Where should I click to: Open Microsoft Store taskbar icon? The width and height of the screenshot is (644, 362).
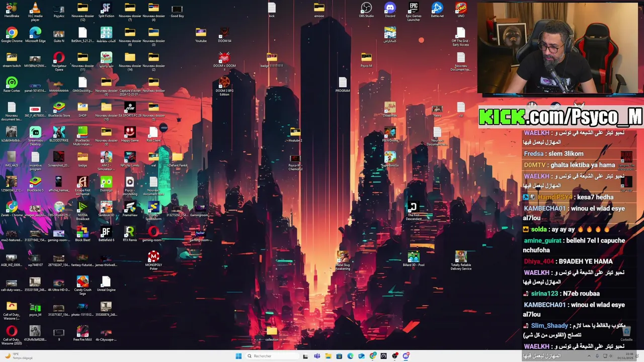click(339, 356)
